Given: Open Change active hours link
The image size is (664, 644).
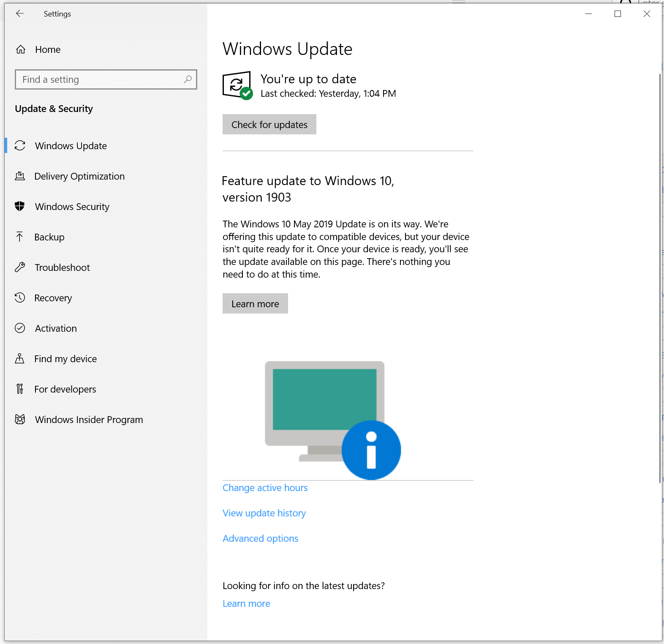Looking at the screenshot, I should (265, 488).
